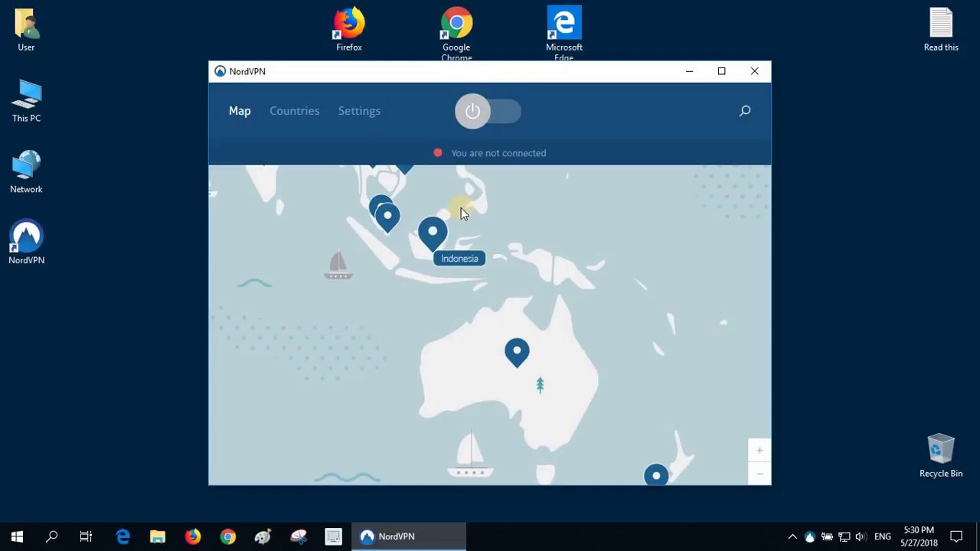Open the network tray icon
This screenshot has height=551, width=980.
844,536
